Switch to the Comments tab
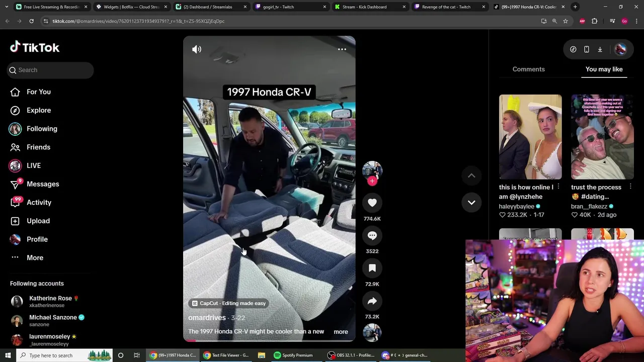The width and height of the screenshot is (644, 362). point(528,69)
